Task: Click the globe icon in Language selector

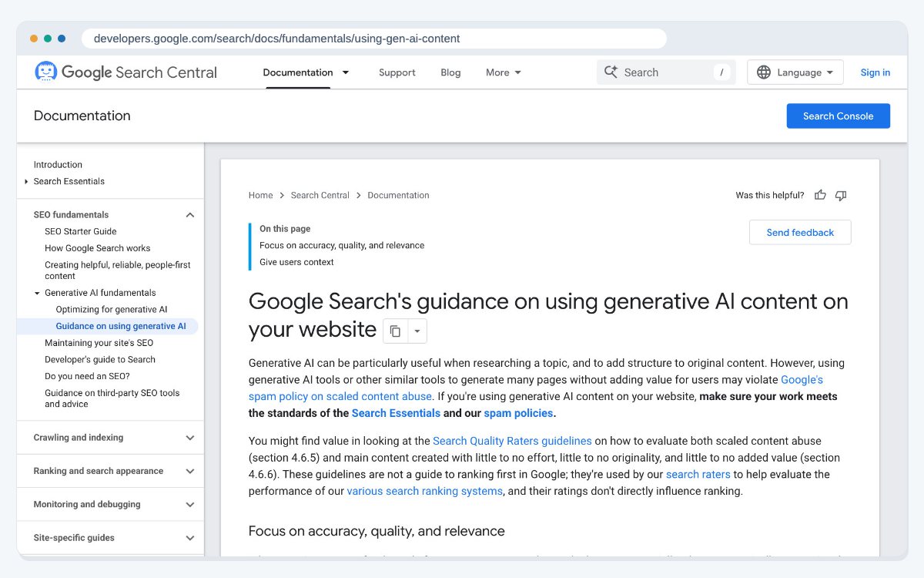Action: 764,72
